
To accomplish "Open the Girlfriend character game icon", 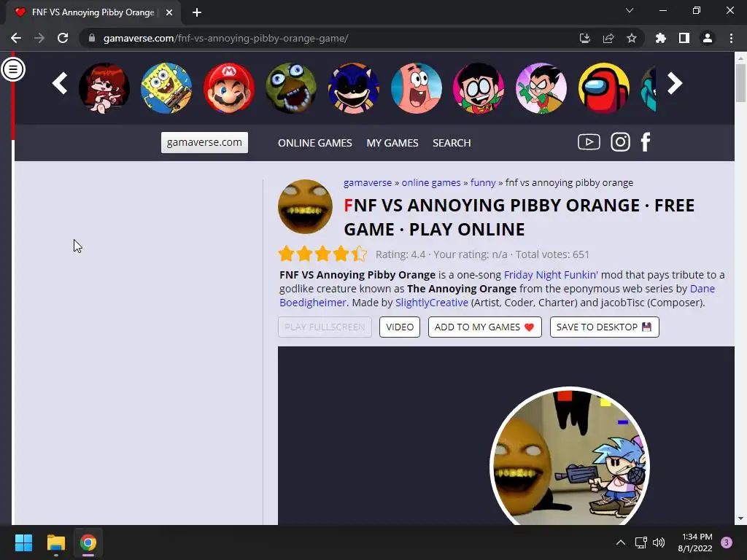I will (104, 88).
